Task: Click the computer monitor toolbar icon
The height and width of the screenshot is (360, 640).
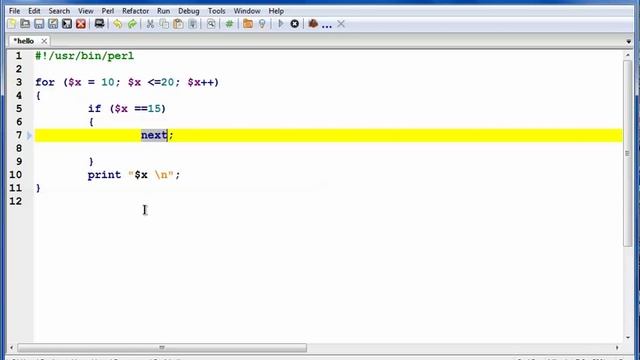Action: click(99, 24)
